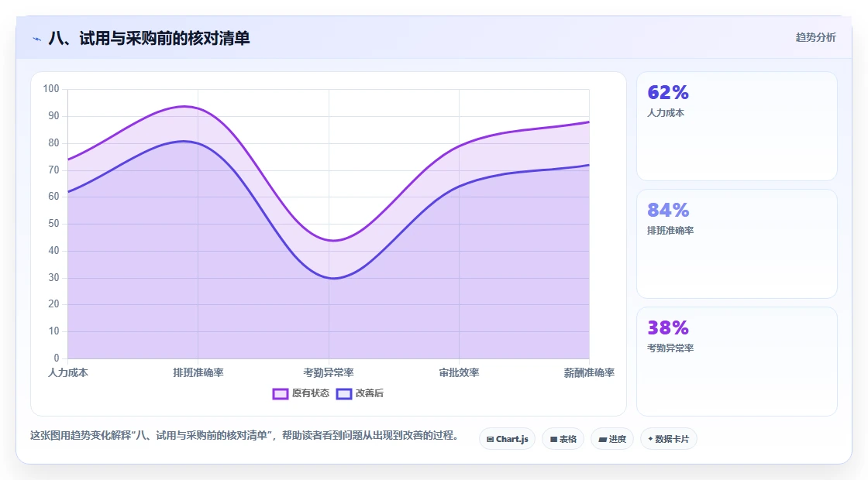868x480 pixels.
Task: Click the 排班准确率 x-axis label
Action: tap(198, 372)
